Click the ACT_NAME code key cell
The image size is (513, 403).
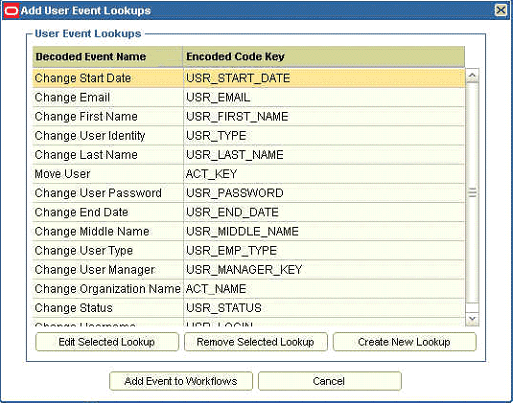point(324,289)
